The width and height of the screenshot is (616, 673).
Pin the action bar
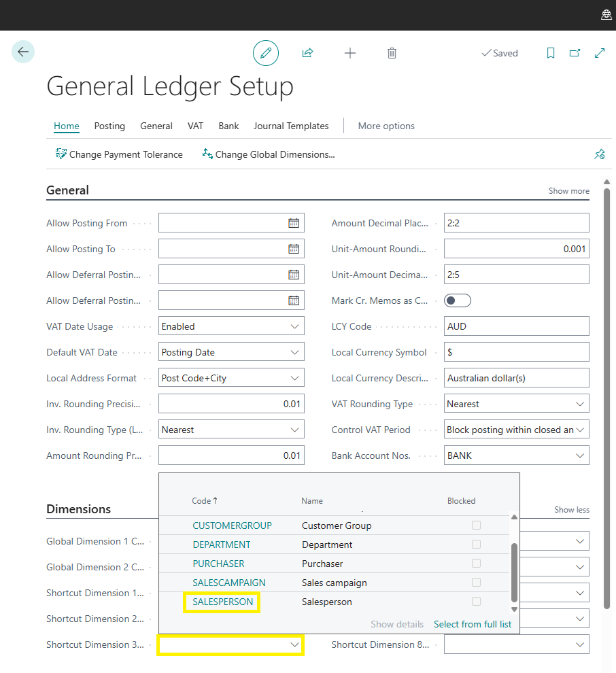tap(599, 154)
